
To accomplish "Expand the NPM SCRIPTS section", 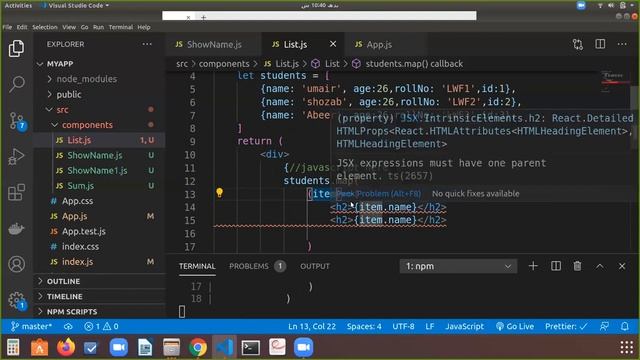I will [72, 311].
